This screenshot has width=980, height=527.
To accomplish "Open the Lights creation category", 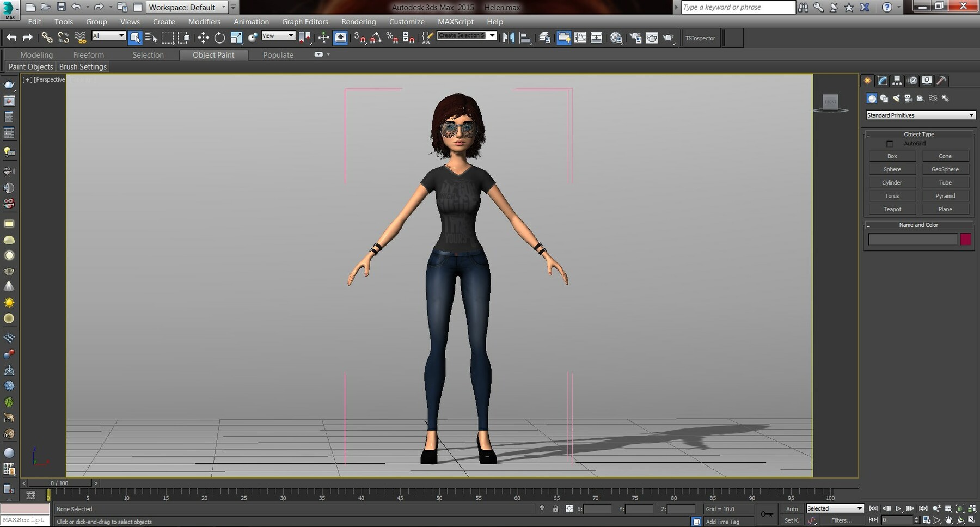I will tap(896, 99).
